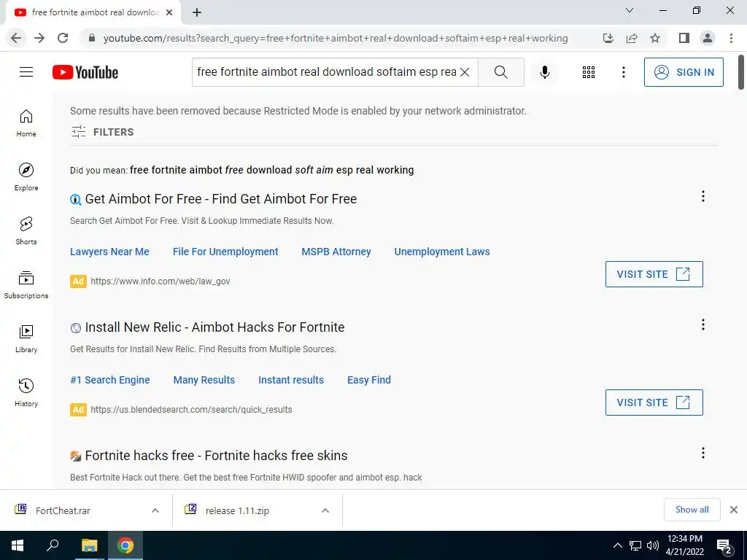This screenshot has height=560, width=747.
Task: Click the browser address bar URL
Action: click(336, 38)
